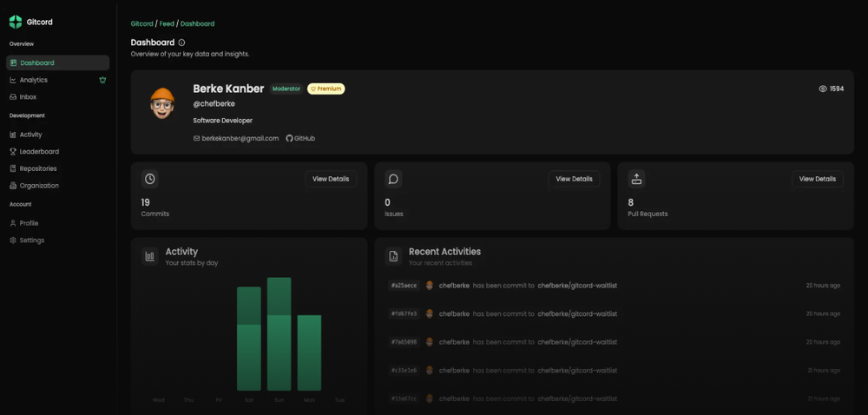Click the Mon bar in Activity chart

pos(310,353)
